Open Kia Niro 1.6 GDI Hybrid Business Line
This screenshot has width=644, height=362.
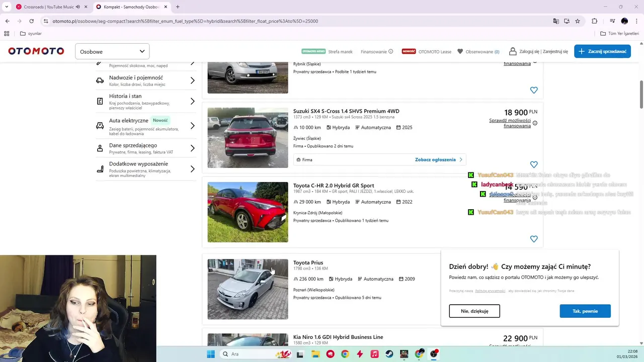click(x=338, y=337)
